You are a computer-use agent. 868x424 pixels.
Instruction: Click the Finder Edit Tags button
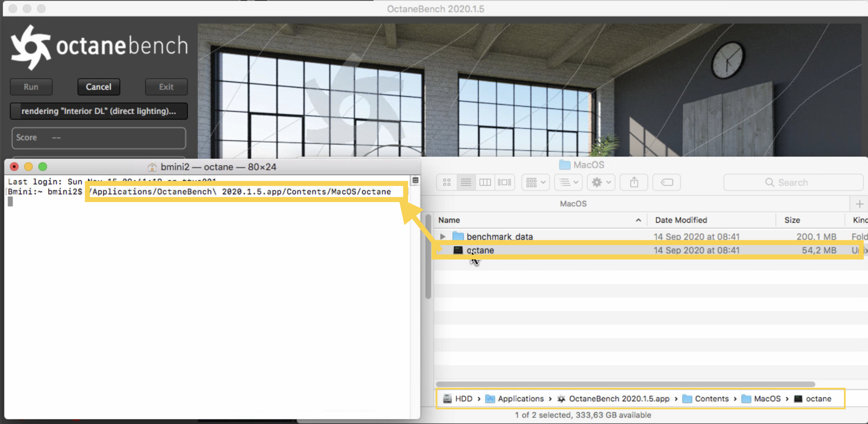coord(667,182)
